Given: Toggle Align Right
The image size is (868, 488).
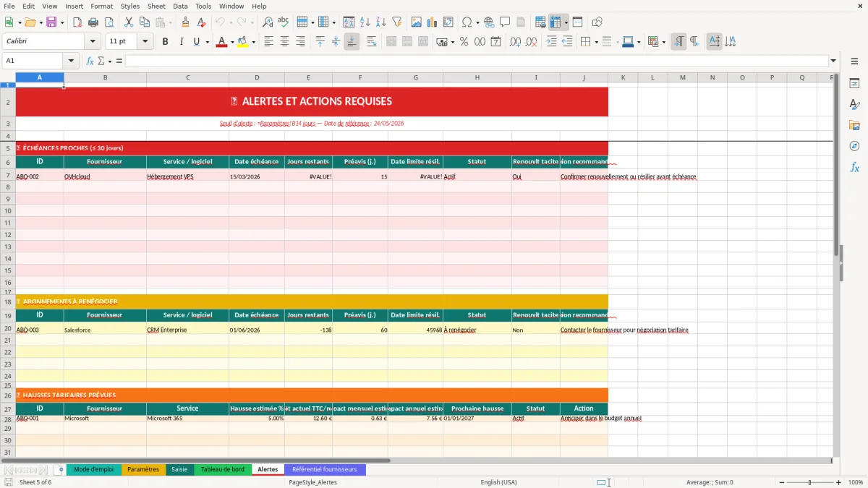Looking at the screenshot, I should [301, 42].
